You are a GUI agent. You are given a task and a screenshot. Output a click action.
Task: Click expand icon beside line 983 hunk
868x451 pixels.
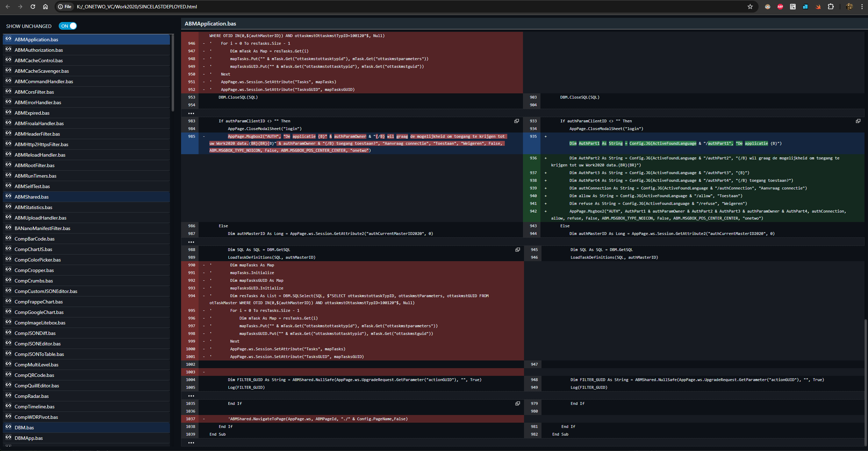point(516,121)
